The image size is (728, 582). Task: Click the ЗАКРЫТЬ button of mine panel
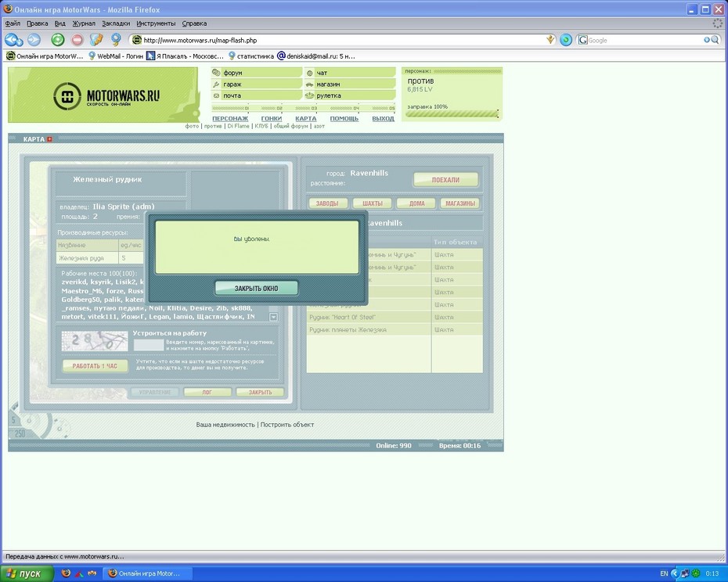(260, 392)
